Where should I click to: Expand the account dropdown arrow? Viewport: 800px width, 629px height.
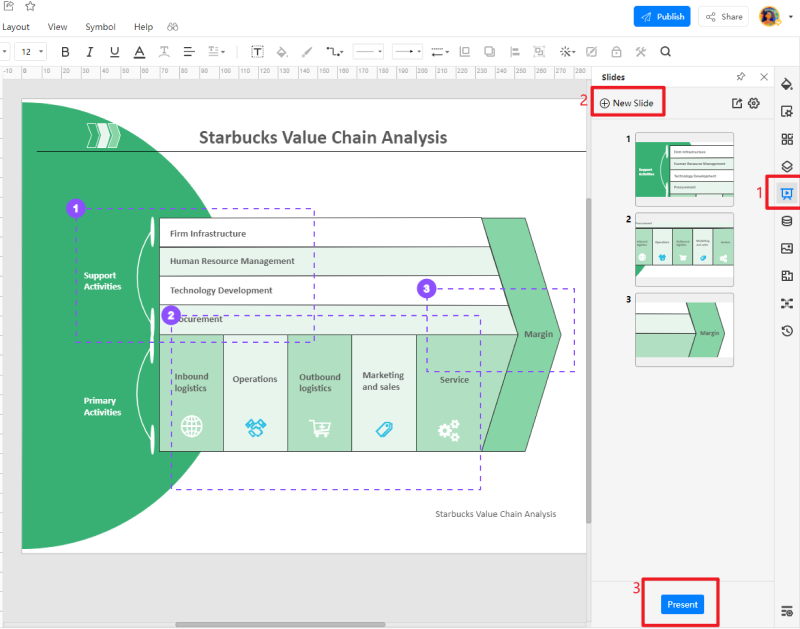(x=791, y=17)
